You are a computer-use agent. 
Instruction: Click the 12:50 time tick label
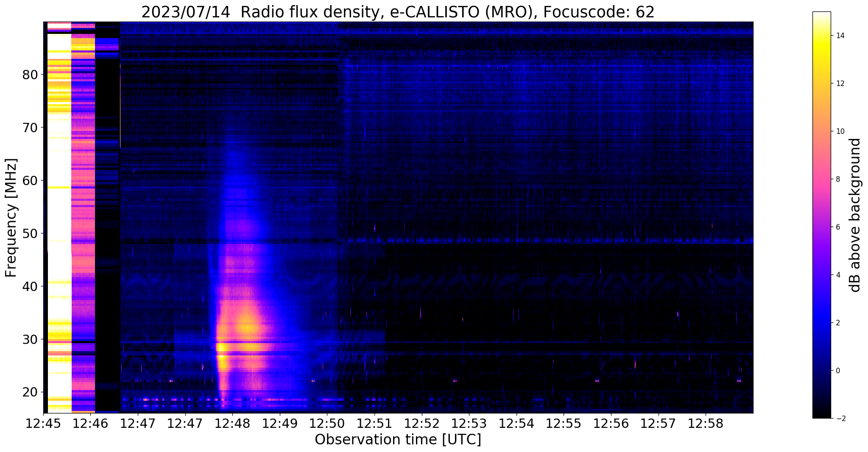pyautogui.click(x=327, y=424)
